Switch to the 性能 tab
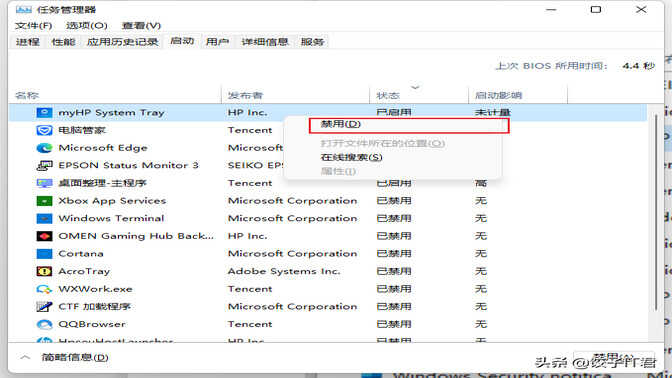This screenshot has height=378, width=672. 63,42
